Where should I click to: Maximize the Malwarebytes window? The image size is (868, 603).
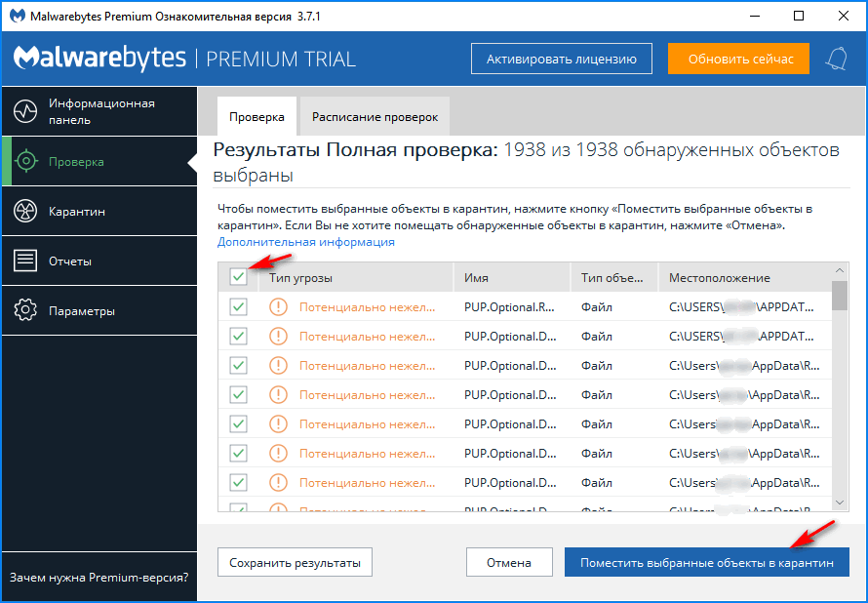point(798,16)
